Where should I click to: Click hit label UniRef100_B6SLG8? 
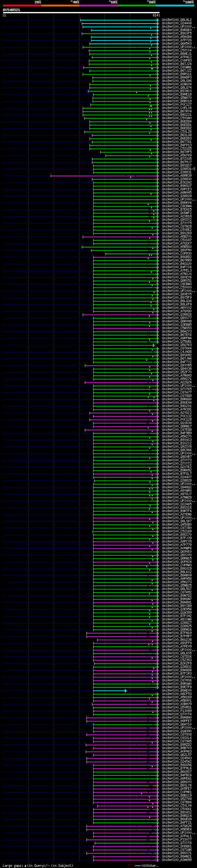176,135
